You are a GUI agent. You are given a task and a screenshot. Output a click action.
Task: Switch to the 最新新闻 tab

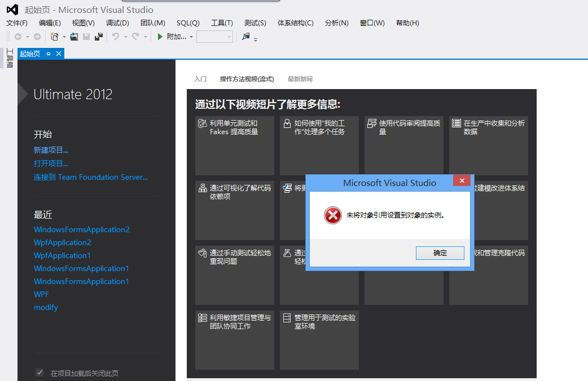[x=300, y=79]
